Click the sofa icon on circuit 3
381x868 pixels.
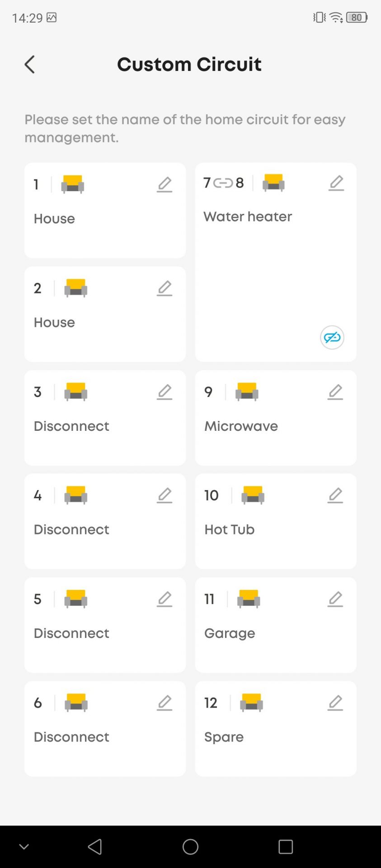coord(76,392)
